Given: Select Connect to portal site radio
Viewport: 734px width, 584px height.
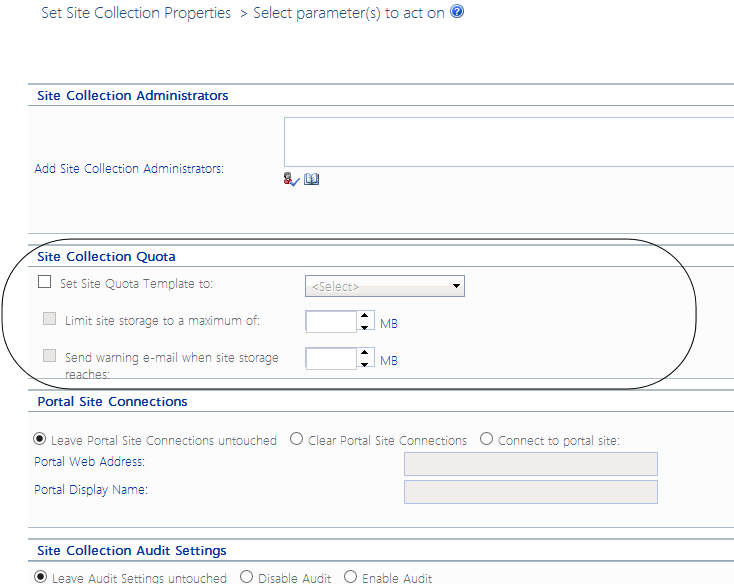Looking at the screenshot, I should [x=487, y=439].
